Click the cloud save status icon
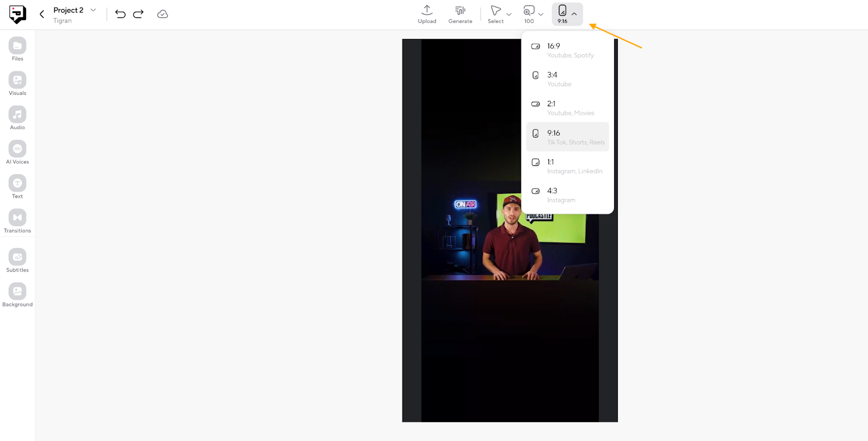The image size is (868, 441). tap(162, 14)
